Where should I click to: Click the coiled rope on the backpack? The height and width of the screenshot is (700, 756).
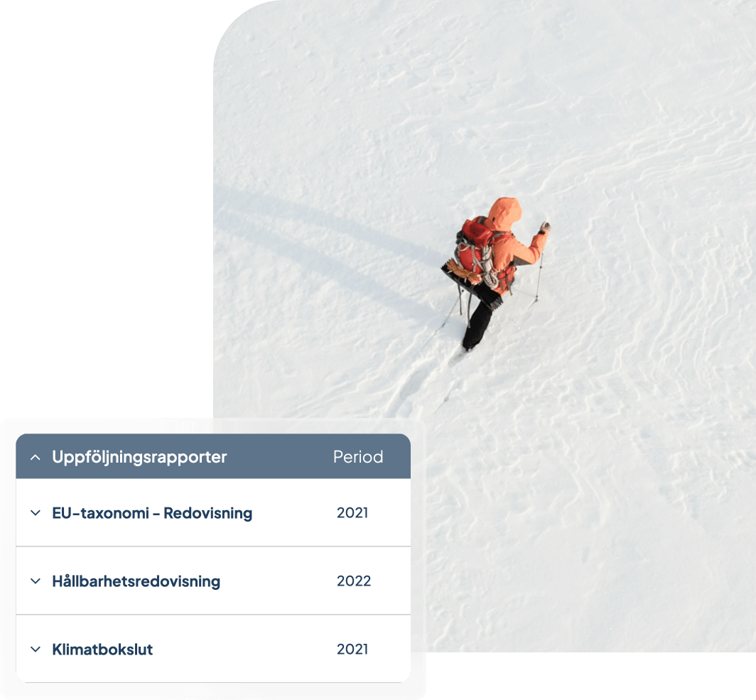point(488,268)
